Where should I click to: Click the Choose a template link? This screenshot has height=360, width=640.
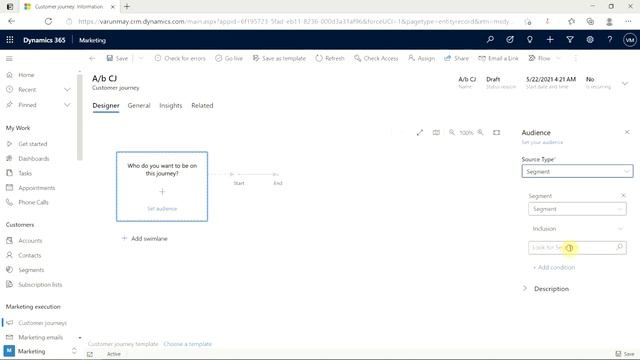point(187,344)
